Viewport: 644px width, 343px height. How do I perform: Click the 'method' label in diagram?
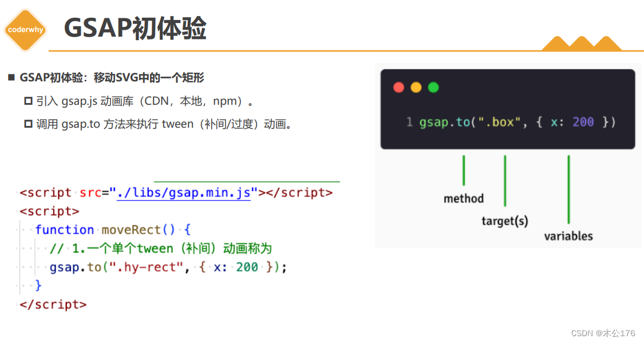point(464,199)
